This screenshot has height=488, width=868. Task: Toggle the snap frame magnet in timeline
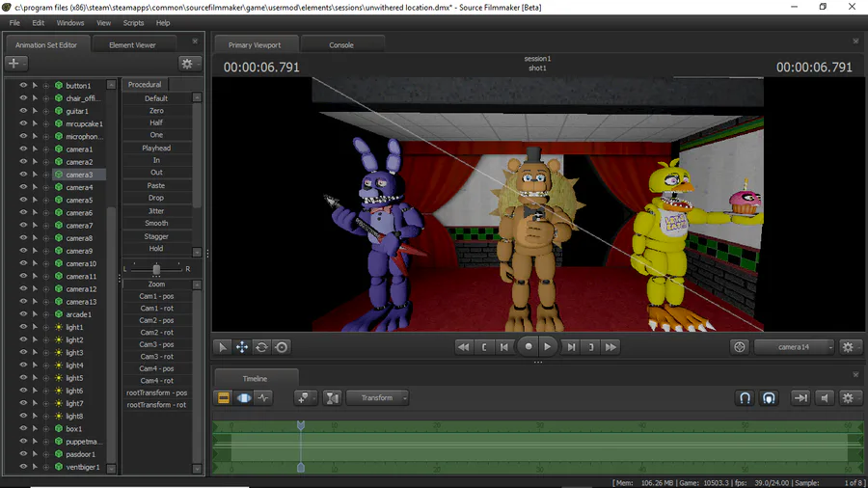[x=769, y=397]
